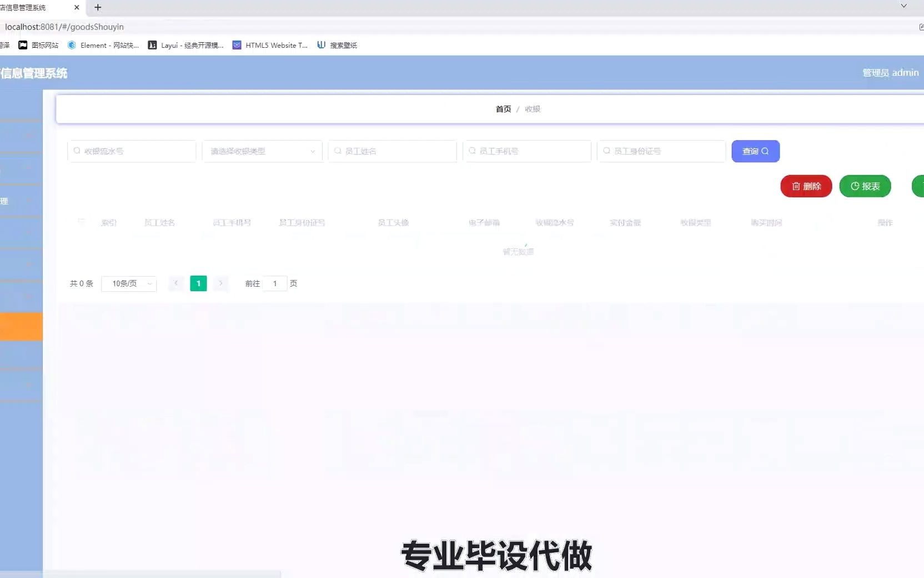The width and height of the screenshot is (924, 578).
Task: Click the 暂无数据 empty-table message
Action: (x=518, y=252)
